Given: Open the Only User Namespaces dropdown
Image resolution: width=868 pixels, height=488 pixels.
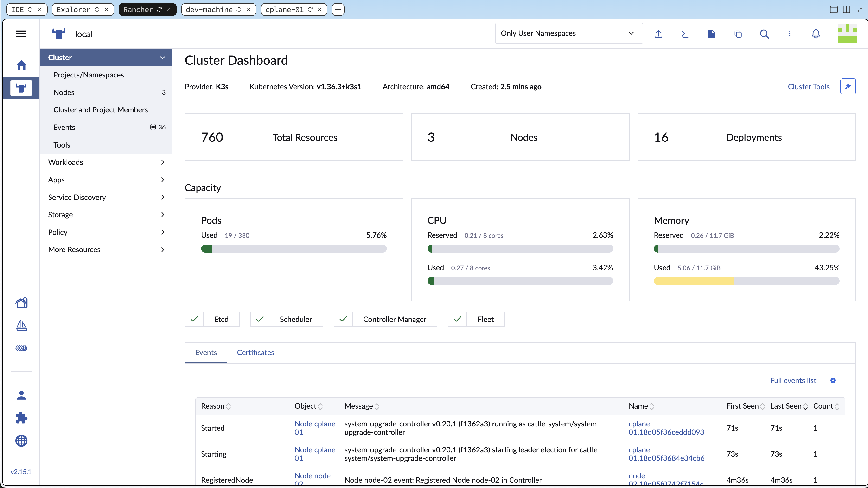Looking at the screenshot, I should pyautogui.click(x=569, y=33).
